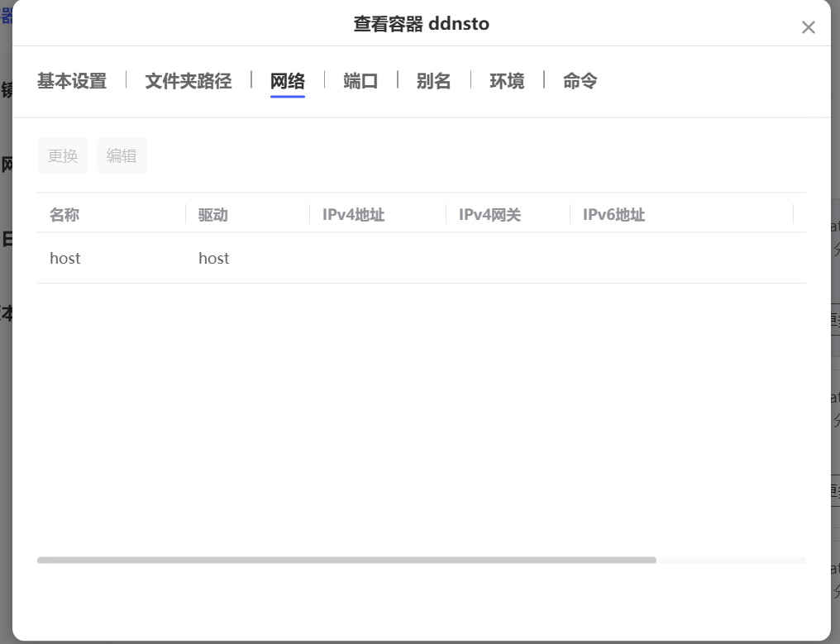Screen dimensions: 840x644
Task: Click the 名称 column header
Action: (64, 215)
